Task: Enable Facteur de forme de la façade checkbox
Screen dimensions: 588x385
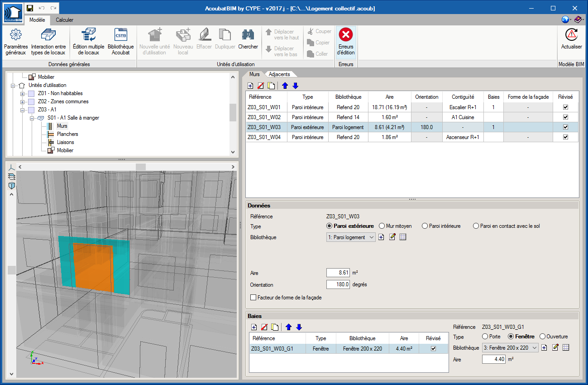Action: pos(253,298)
